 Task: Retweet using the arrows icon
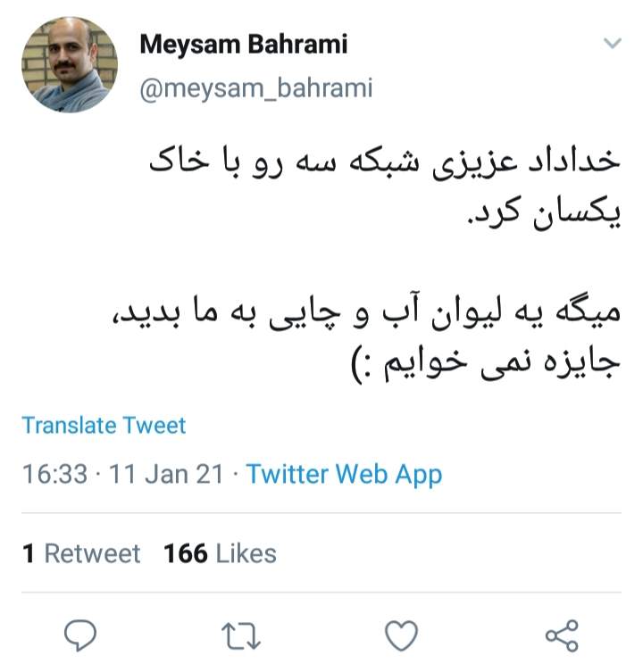[241, 636]
